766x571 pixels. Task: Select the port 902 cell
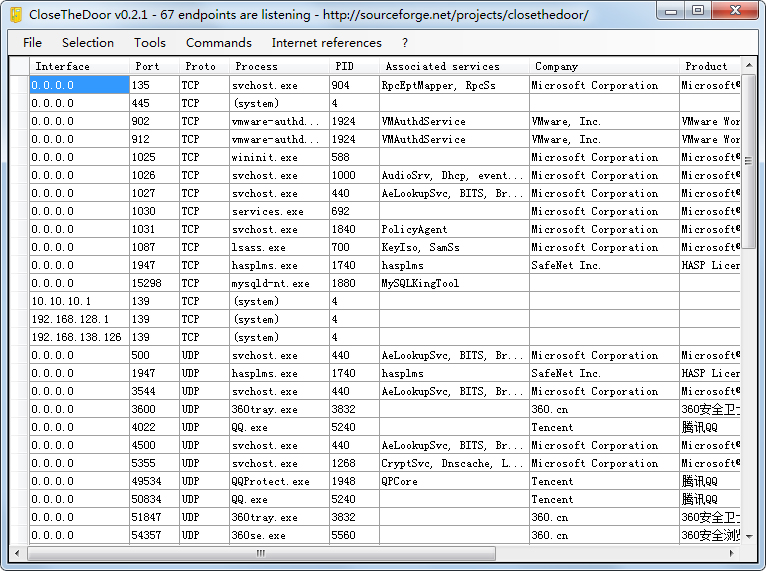[x=154, y=121]
